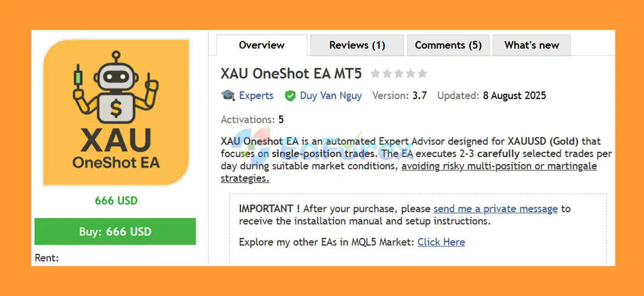Rate with the third star

[398, 74]
